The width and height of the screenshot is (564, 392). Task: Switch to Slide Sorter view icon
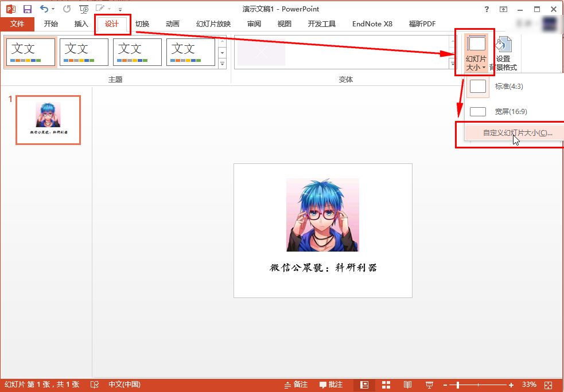click(x=386, y=385)
